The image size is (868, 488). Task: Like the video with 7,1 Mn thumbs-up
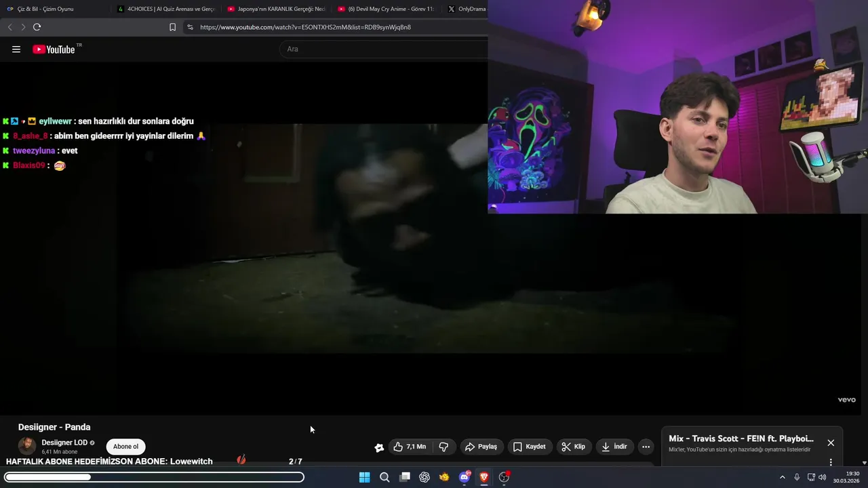410,447
